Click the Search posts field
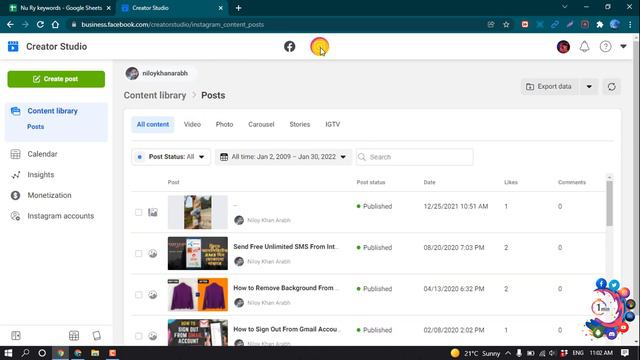 pos(415,157)
